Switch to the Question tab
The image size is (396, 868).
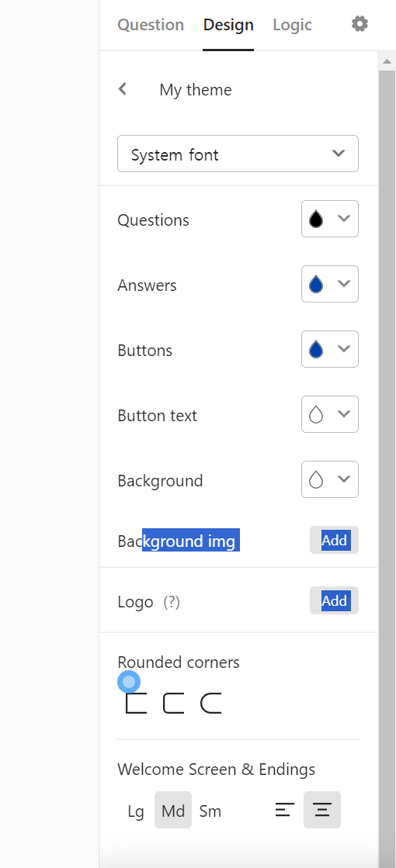pos(151,25)
